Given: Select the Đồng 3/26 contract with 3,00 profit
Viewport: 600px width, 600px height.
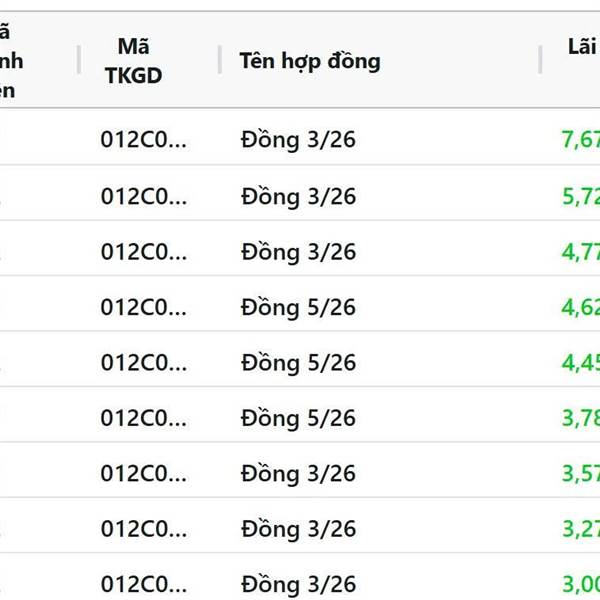Looking at the screenshot, I should click(x=298, y=584).
